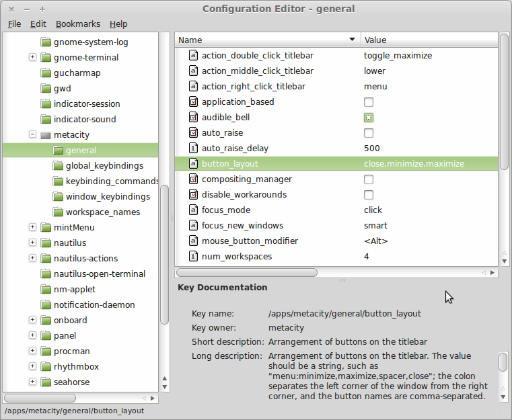Enable the auto_raise checkbox
Image resolution: width=512 pixels, height=420 pixels.
(x=369, y=133)
